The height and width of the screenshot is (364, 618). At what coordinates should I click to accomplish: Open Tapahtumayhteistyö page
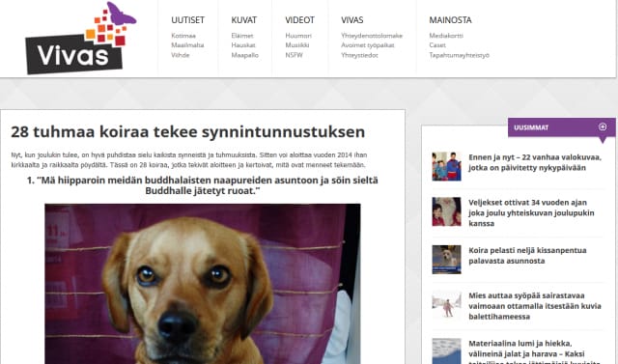[460, 55]
